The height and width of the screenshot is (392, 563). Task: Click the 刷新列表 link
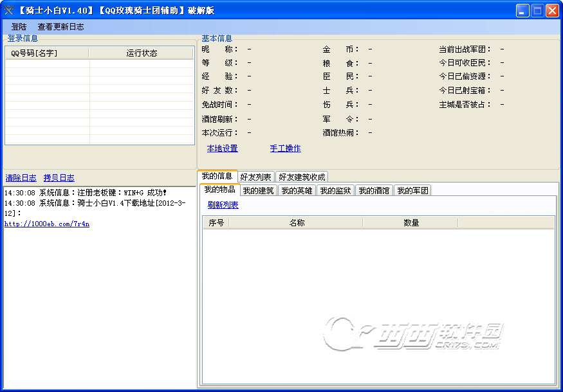(223, 205)
